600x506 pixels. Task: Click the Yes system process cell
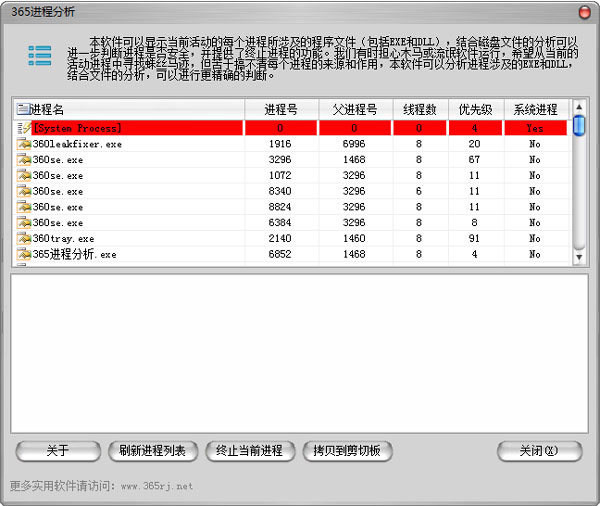pos(535,128)
